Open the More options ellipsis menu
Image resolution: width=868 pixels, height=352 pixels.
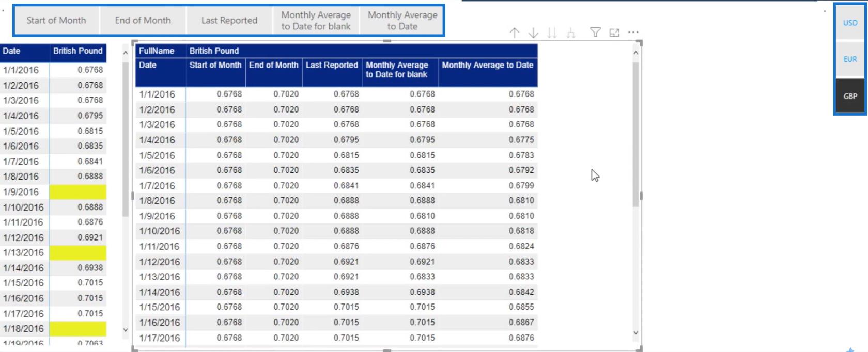(633, 32)
